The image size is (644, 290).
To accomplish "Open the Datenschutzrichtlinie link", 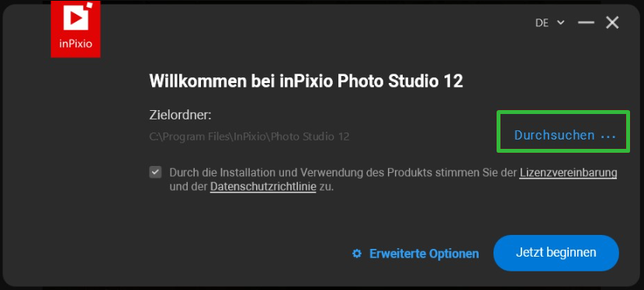I will pos(263,187).
